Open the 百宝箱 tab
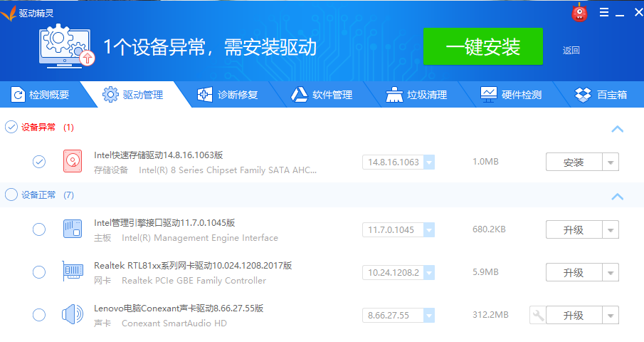 [x=601, y=95]
